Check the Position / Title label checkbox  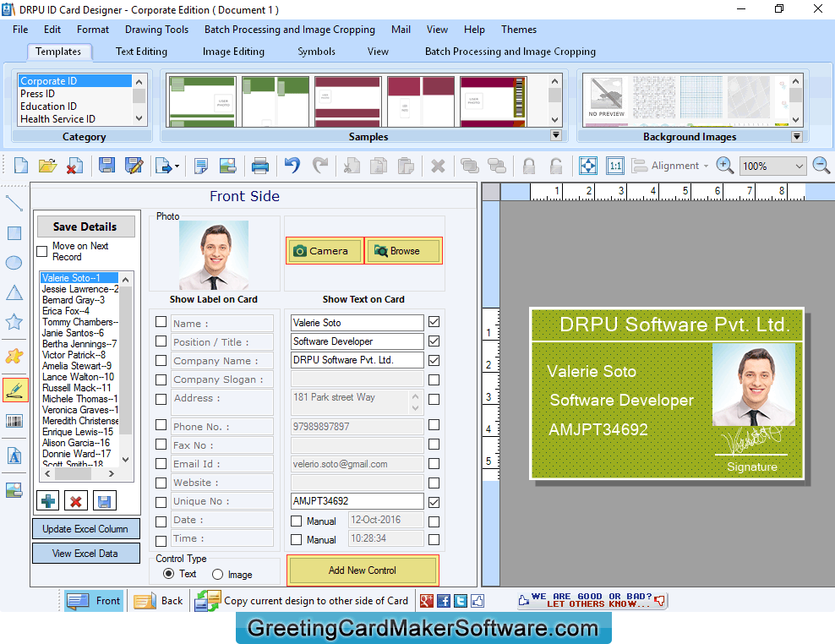click(161, 341)
